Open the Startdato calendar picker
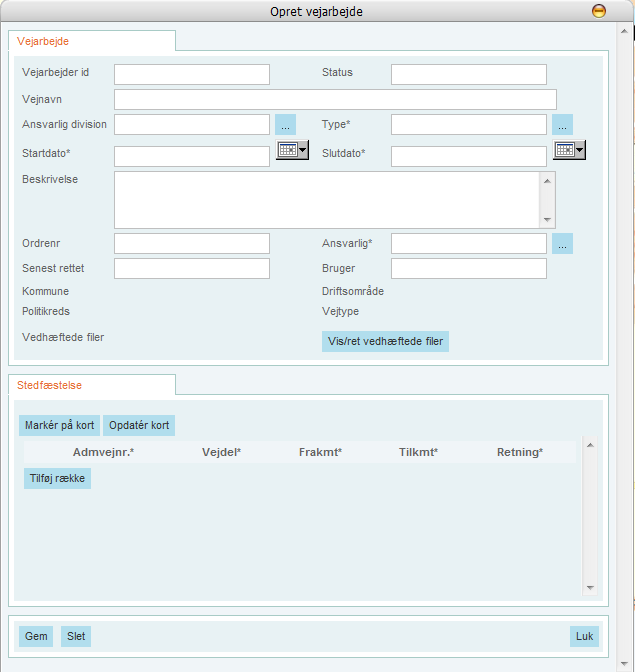The height and width of the screenshot is (672, 635). point(292,150)
